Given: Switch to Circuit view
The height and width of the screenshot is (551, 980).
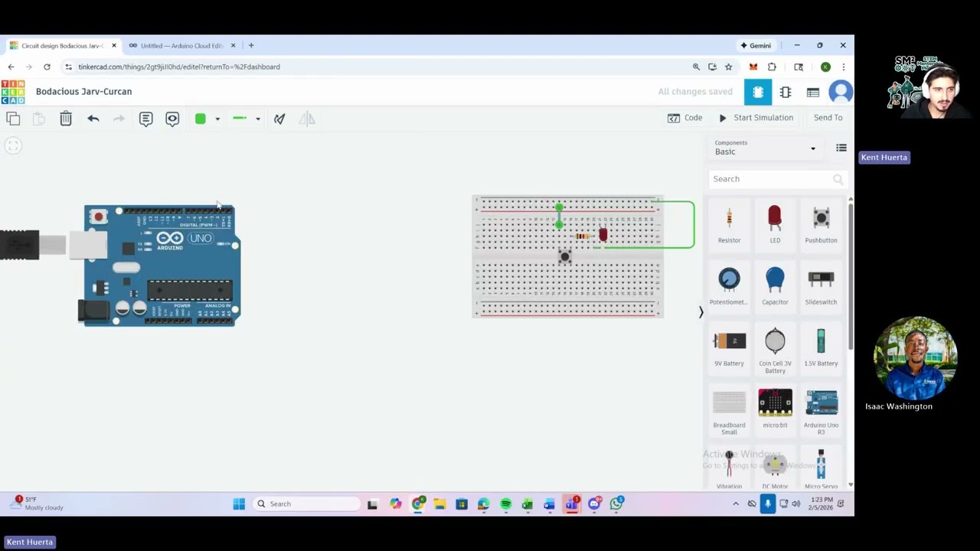Looking at the screenshot, I should pos(758,92).
